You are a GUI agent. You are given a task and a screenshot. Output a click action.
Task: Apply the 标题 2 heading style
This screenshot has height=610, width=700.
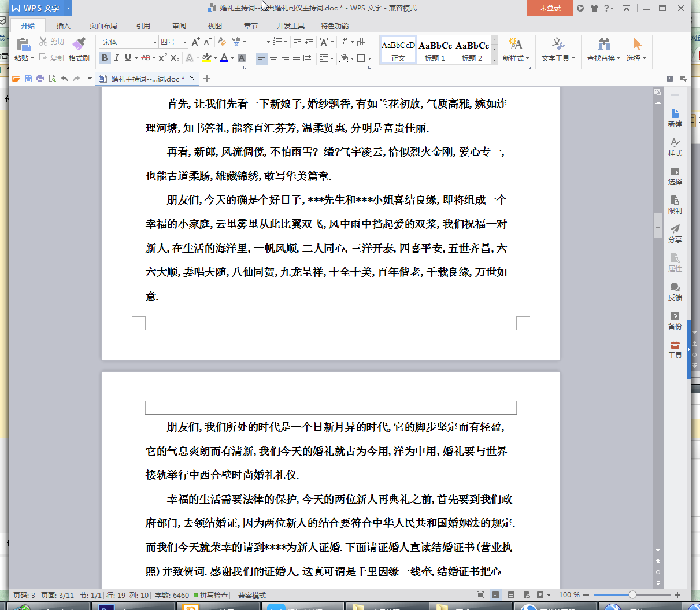[472, 50]
